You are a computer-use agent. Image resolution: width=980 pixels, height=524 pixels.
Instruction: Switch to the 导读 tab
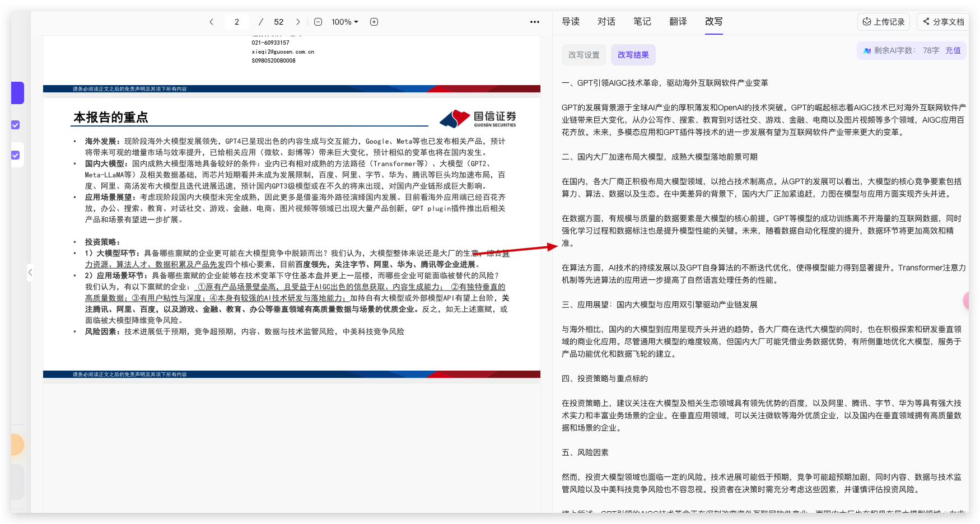(571, 21)
